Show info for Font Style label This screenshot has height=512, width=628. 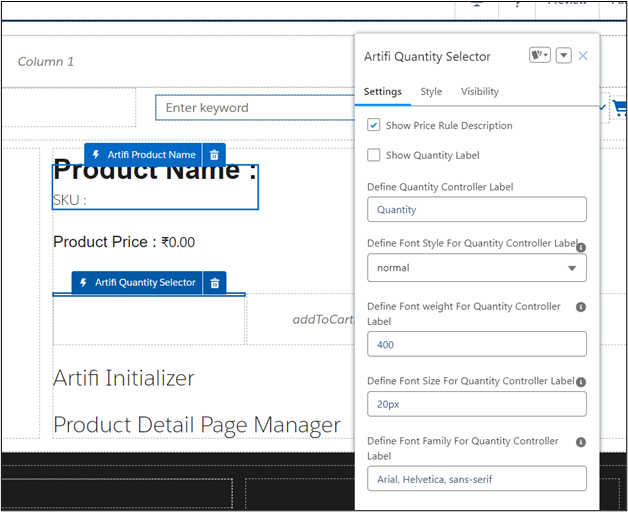pyautogui.click(x=581, y=247)
